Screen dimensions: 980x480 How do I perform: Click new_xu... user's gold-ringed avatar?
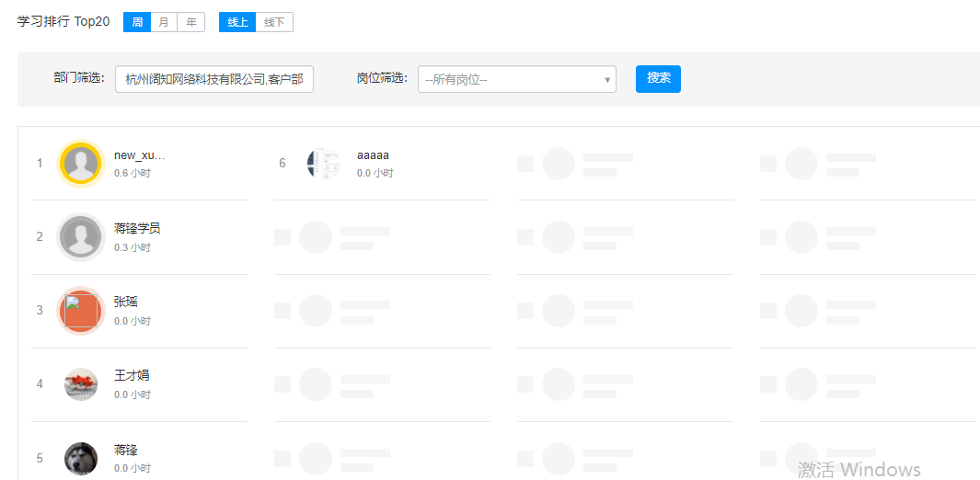click(x=81, y=164)
